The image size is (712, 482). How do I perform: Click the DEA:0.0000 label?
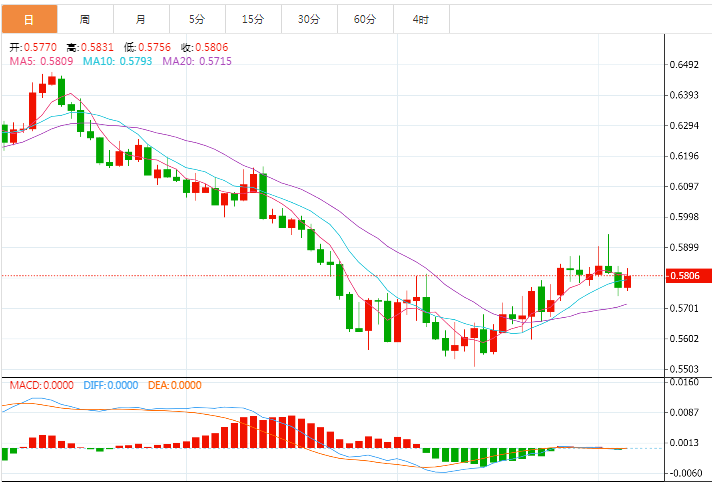(175, 385)
